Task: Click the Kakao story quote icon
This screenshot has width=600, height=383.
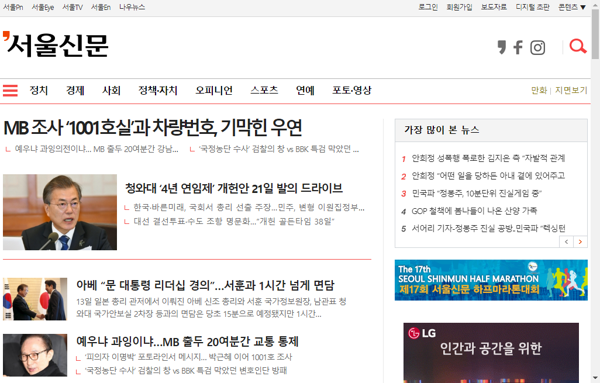Action: click(x=502, y=47)
